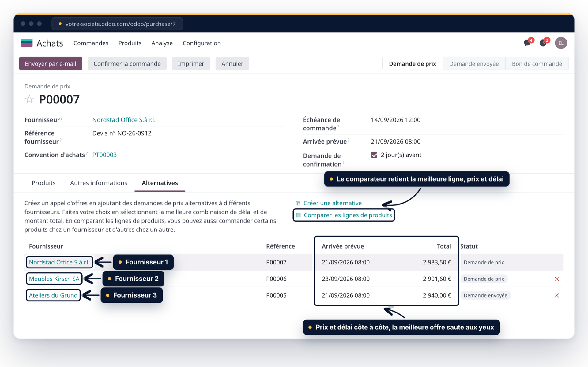588x367 pixels.
Task: Open the messages chat icon
Action: pyautogui.click(x=527, y=43)
